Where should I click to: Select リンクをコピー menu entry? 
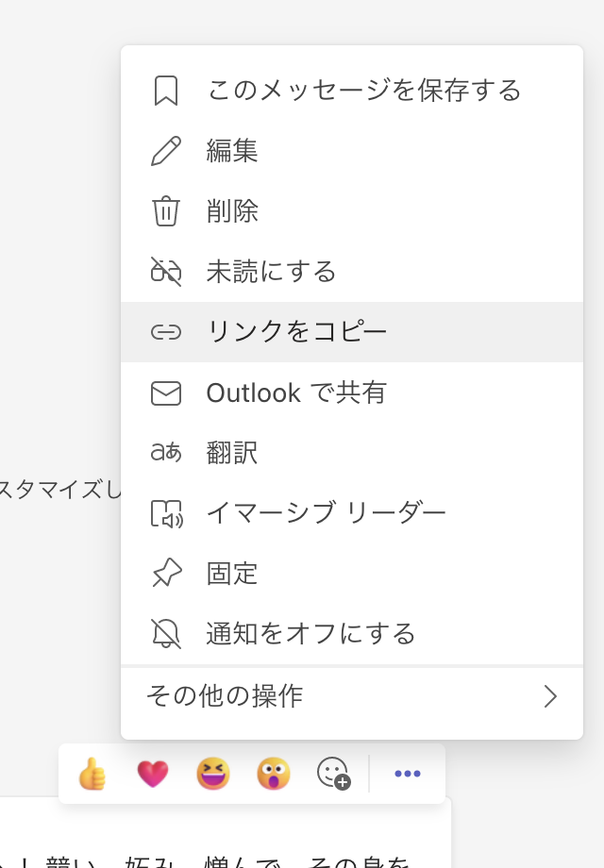pos(296,332)
